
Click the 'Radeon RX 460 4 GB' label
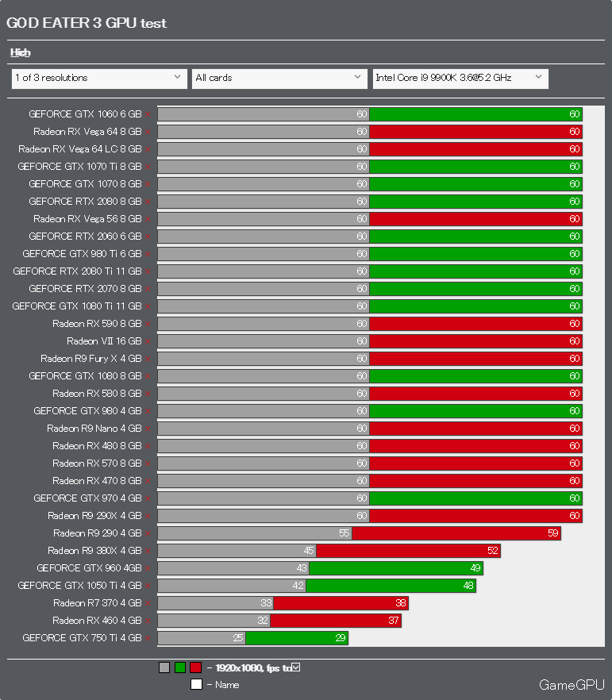pos(97,620)
